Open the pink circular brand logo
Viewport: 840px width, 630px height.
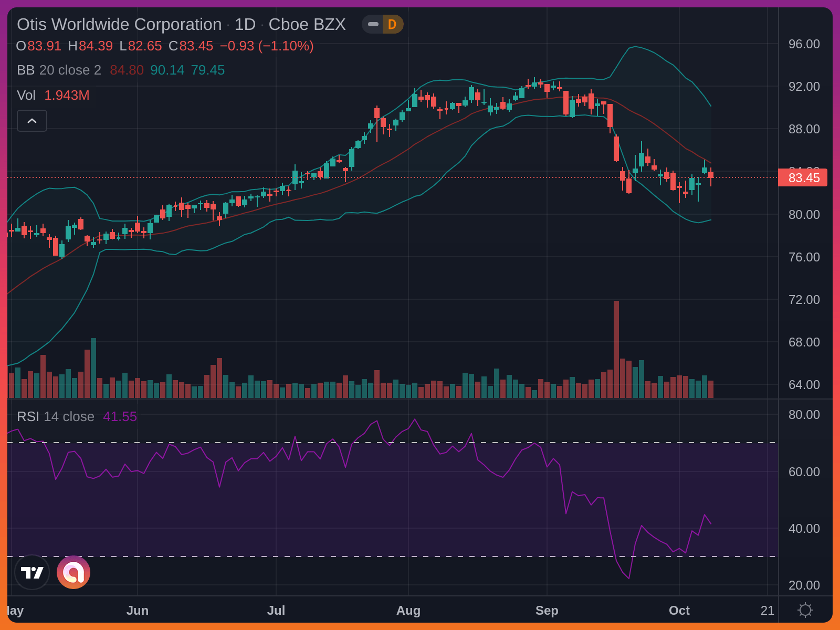click(73, 572)
